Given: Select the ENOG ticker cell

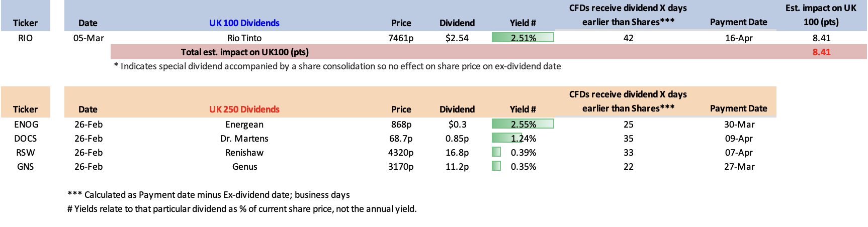Looking at the screenshot, I should [x=26, y=125].
